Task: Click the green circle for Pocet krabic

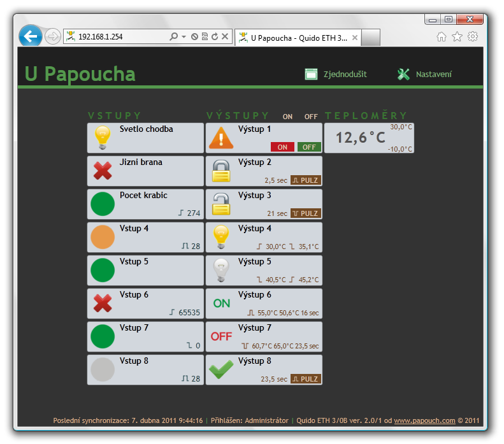Action: [103, 204]
